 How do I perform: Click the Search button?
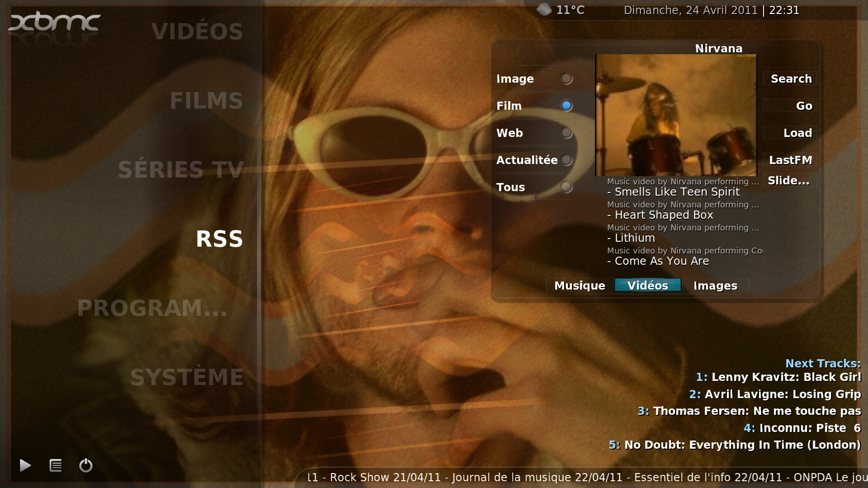pyautogui.click(x=790, y=79)
